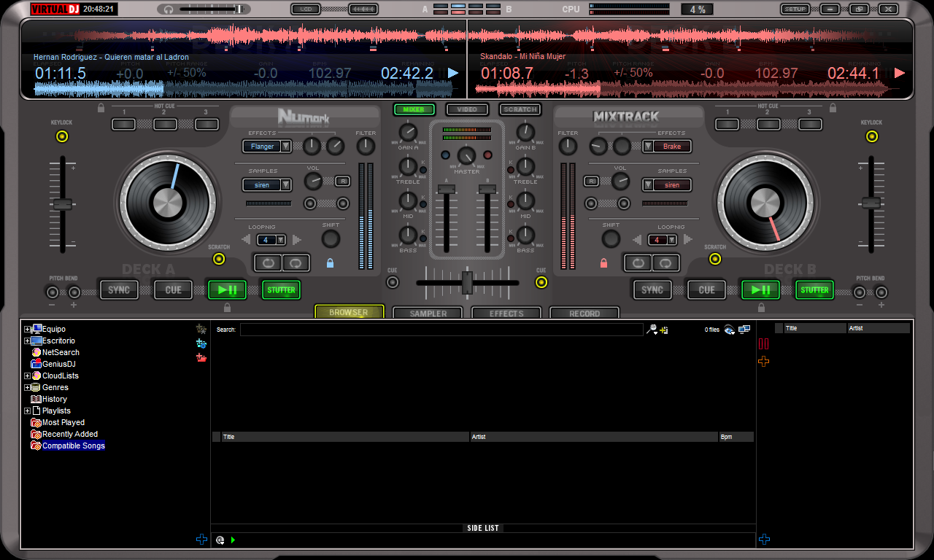Screen dimensions: 934x560
Task: Toggle Deck B scratch yellow button
Action: click(x=714, y=259)
